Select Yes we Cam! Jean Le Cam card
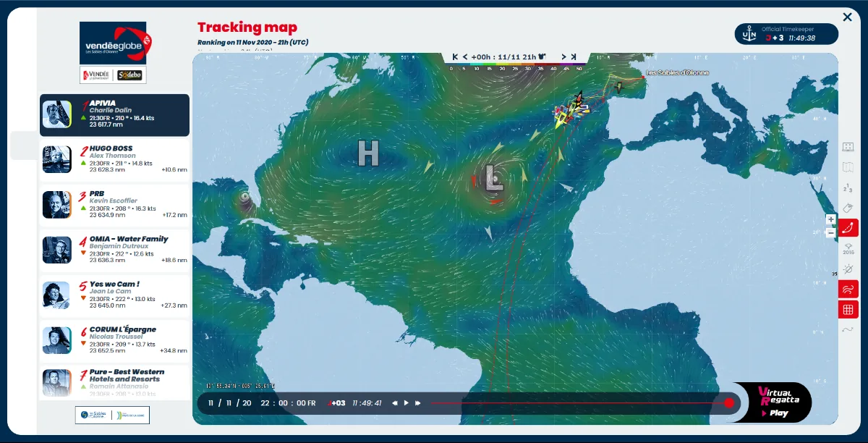 [x=114, y=295]
